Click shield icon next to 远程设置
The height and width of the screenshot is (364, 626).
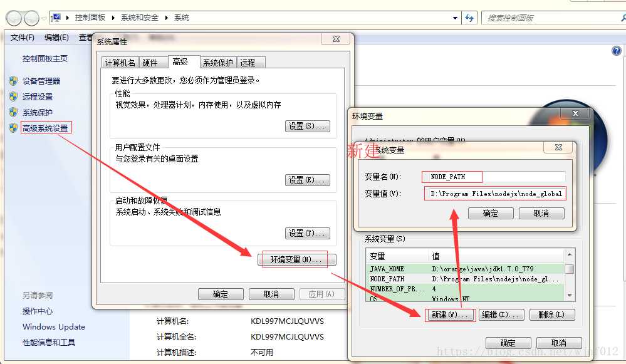click(13, 96)
